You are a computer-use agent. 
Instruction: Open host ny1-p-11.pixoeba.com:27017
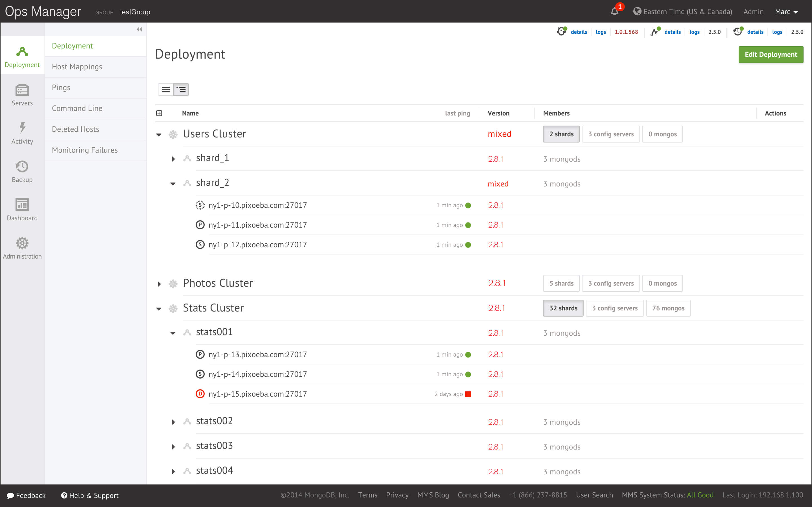point(257,225)
